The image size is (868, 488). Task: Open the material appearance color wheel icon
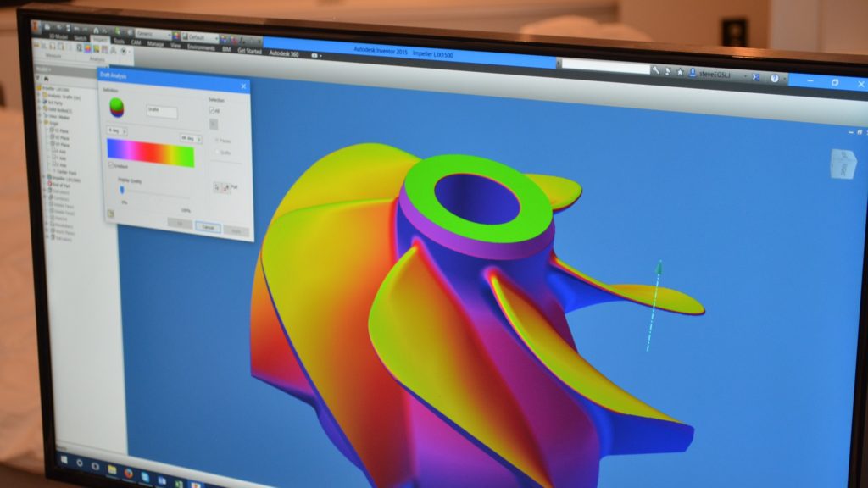point(176,36)
